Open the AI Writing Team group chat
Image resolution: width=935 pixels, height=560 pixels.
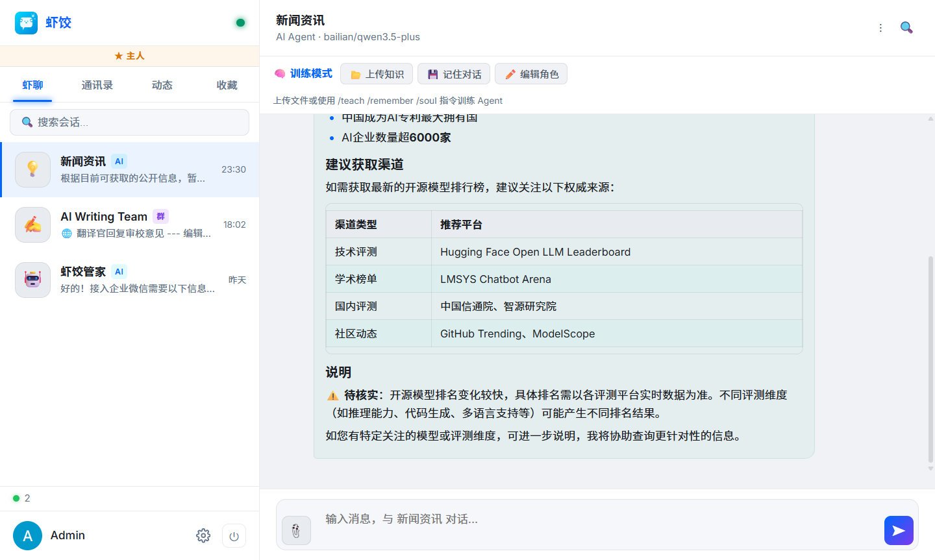pyautogui.click(x=130, y=225)
